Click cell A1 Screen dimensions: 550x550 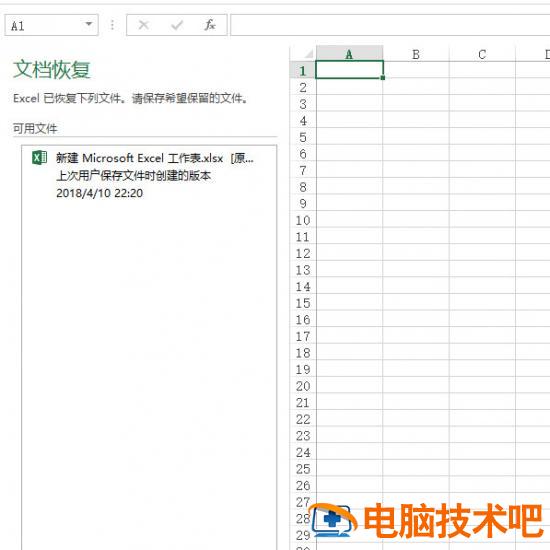(x=349, y=70)
